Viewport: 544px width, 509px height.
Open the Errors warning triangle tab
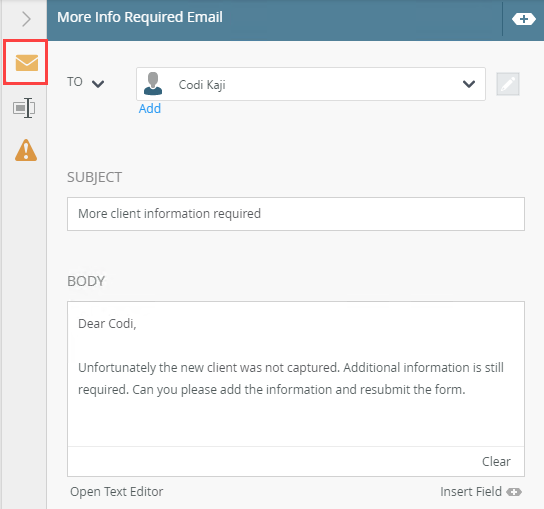(x=26, y=150)
